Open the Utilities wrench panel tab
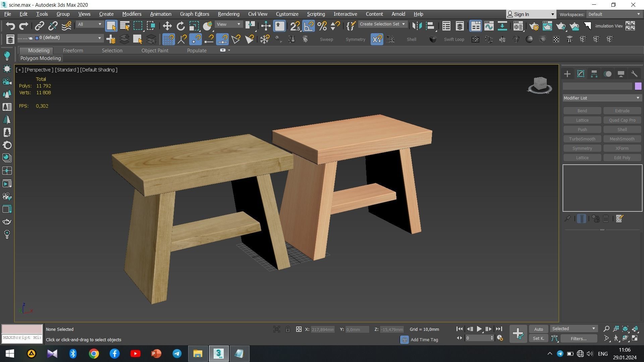644x362 pixels. [x=634, y=74]
